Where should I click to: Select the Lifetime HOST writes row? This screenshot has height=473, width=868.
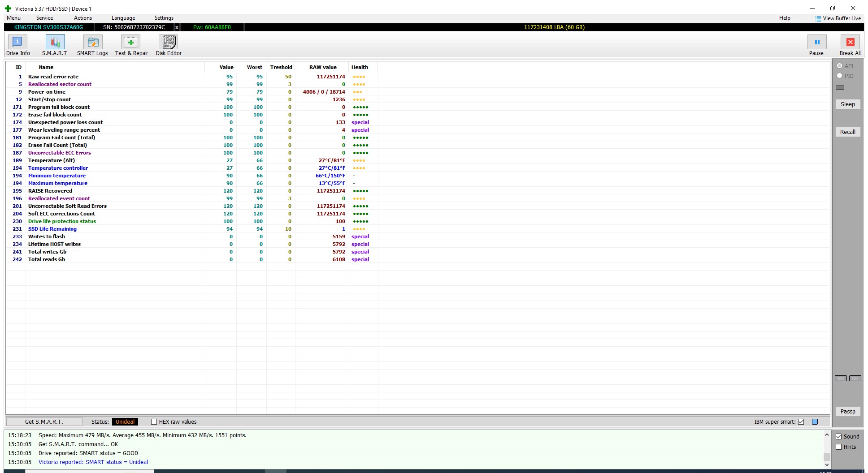pos(192,244)
